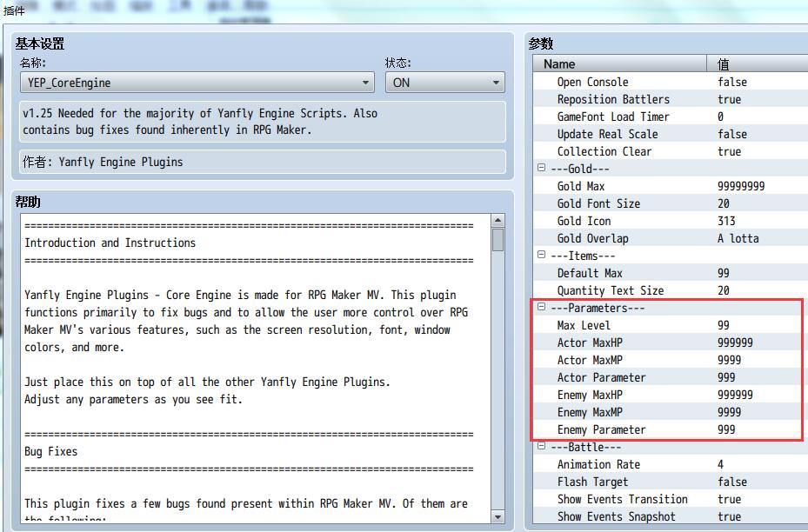The width and height of the screenshot is (808, 532).
Task: Click the 值 column header
Action: point(758,63)
